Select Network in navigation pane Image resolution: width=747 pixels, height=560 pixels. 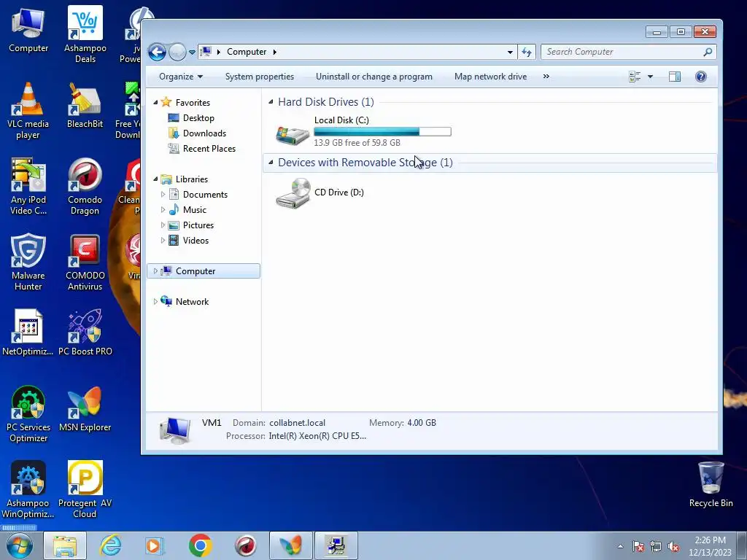tap(192, 301)
